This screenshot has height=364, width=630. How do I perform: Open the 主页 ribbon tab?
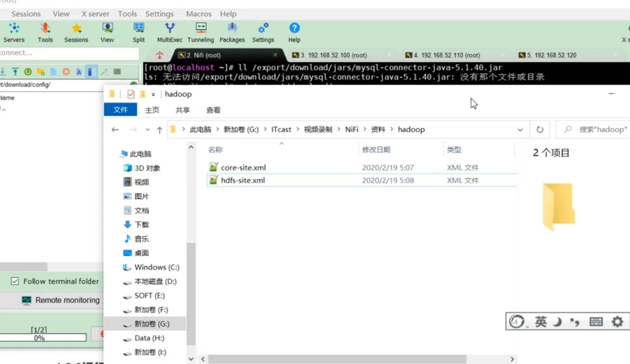[152, 110]
